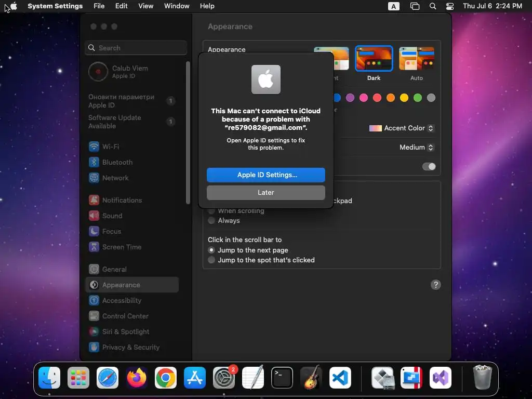Image resolution: width=532 pixels, height=399 pixels.
Task: Select the green accent color
Action: click(418, 98)
